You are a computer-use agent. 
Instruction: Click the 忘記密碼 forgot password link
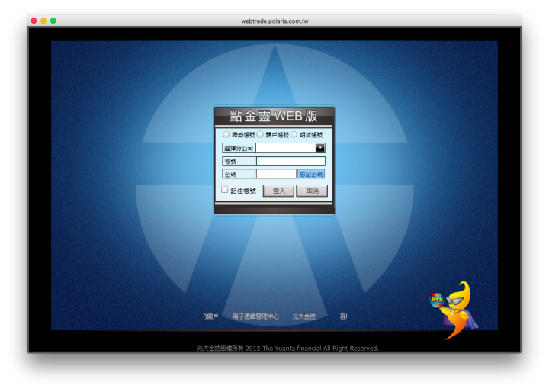311,174
